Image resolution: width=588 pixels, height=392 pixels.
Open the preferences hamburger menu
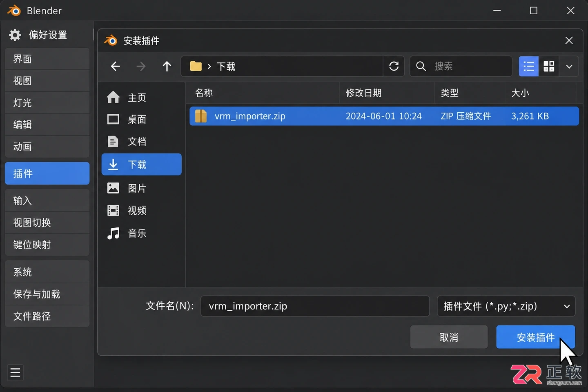16,372
